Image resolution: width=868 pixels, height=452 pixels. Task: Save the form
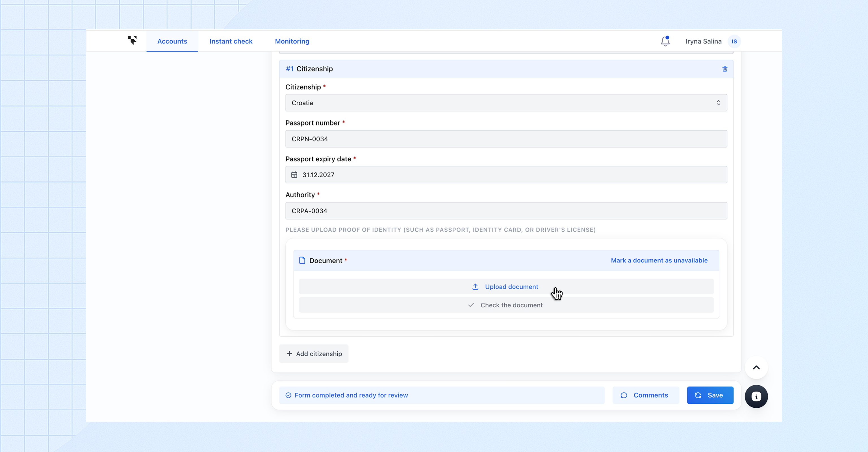point(710,395)
